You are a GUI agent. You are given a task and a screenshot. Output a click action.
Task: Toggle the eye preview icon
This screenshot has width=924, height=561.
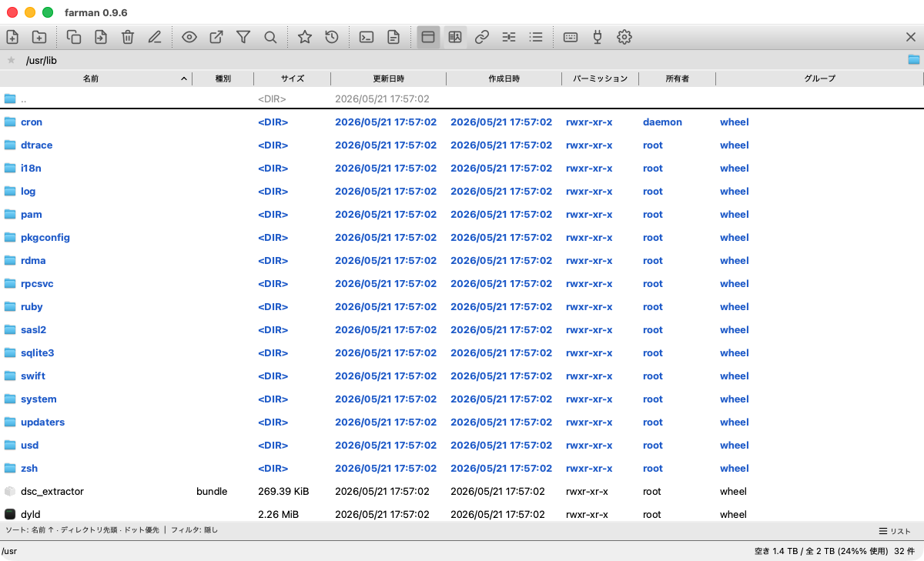(189, 37)
